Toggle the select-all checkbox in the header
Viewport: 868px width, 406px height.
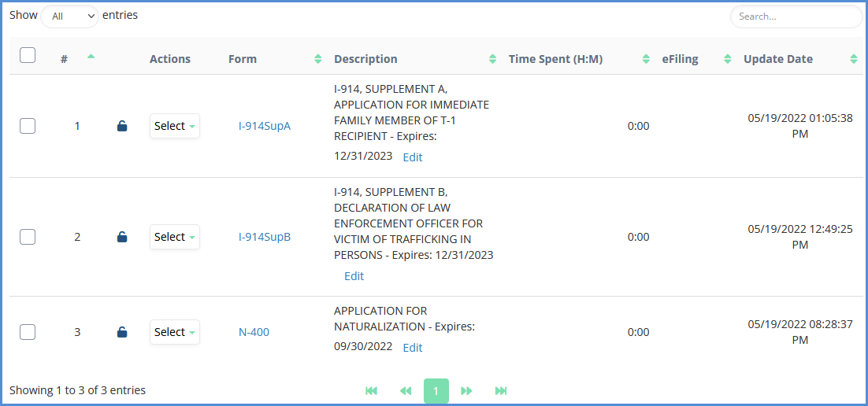coord(28,55)
